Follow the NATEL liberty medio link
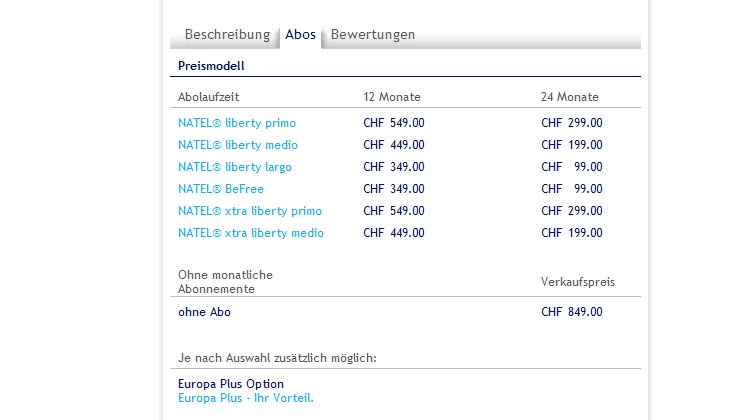This screenshot has height=420, width=732. coord(238,145)
